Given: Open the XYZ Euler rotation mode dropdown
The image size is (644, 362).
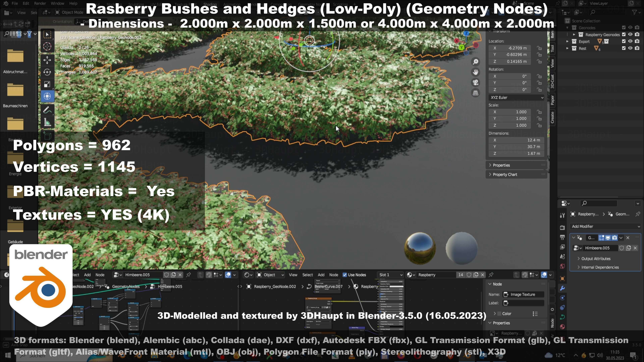Looking at the screenshot, I should (517, 98).
